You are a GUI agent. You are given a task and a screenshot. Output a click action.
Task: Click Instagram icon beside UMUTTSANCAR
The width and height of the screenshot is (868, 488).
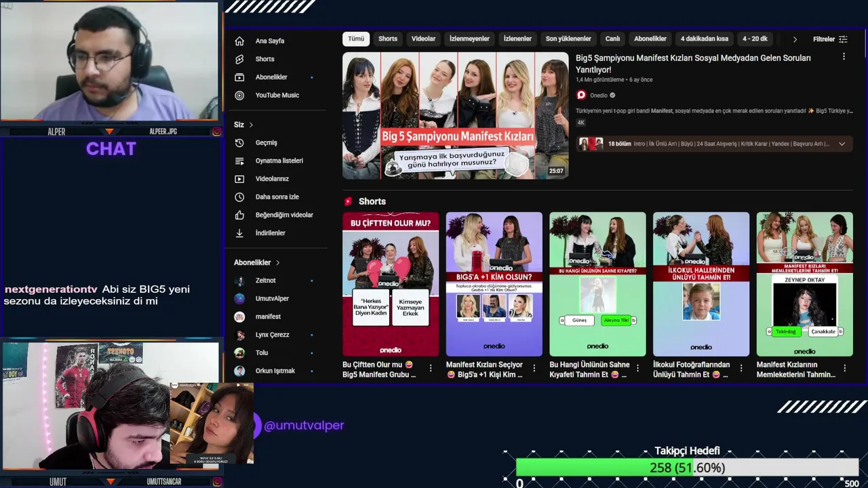click(217, 482)
